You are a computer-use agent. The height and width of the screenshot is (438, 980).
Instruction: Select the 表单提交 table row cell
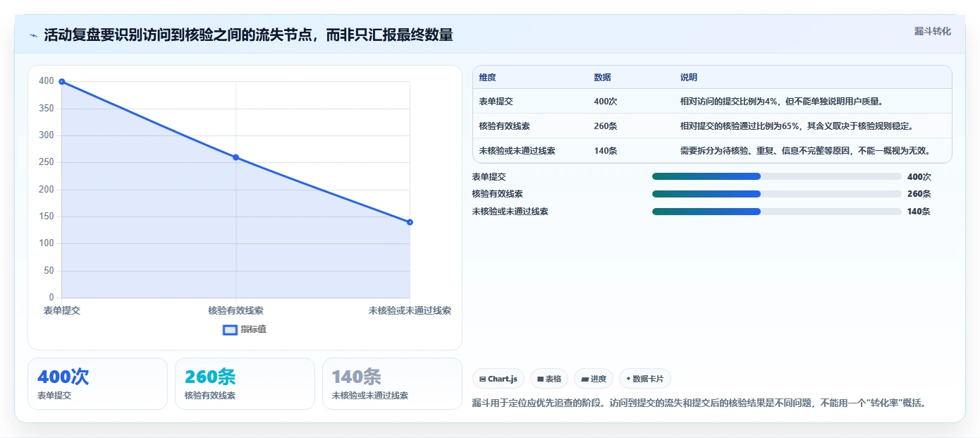[x=496, y=102]
